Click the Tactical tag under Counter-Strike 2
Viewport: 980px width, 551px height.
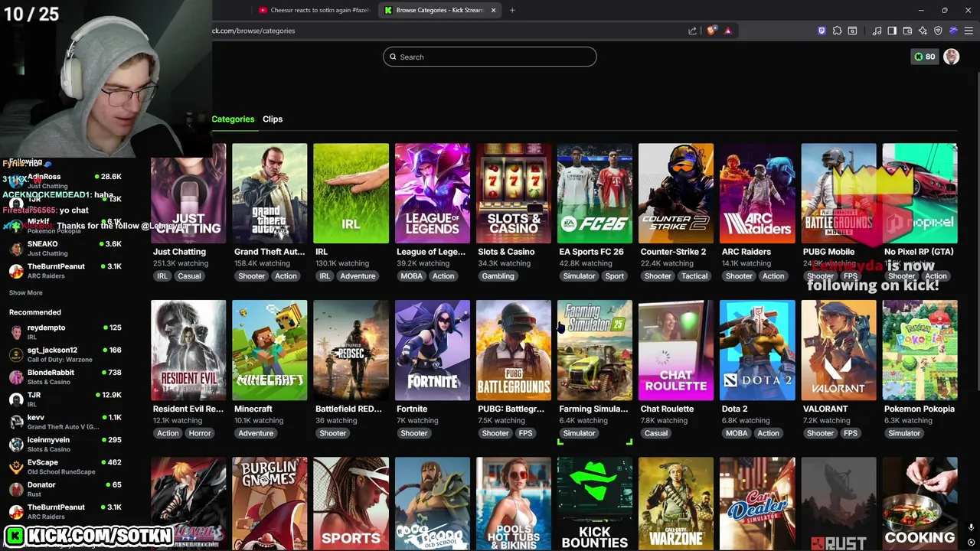[x=694, y=276]
